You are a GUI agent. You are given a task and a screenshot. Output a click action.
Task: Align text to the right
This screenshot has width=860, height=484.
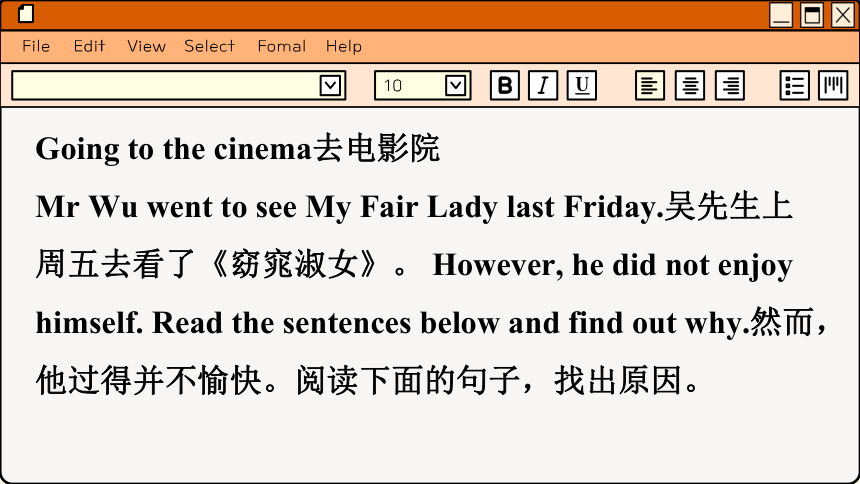730,85
